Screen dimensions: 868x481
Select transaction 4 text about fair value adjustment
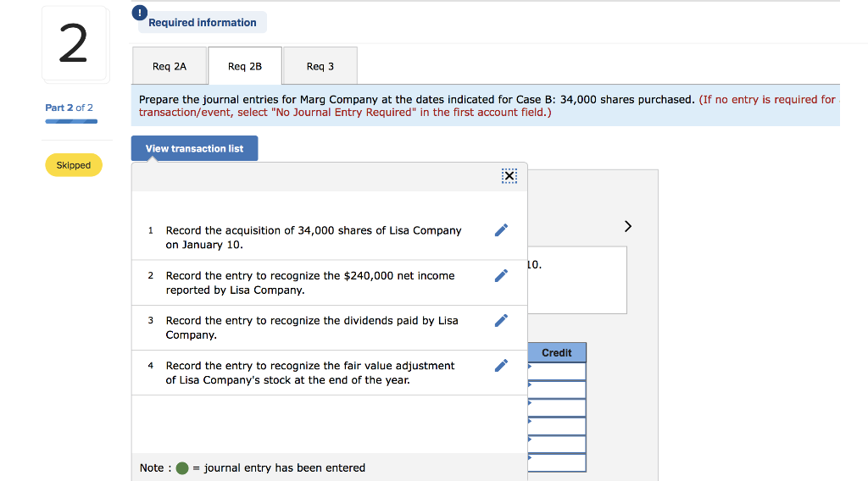[310, 373]
